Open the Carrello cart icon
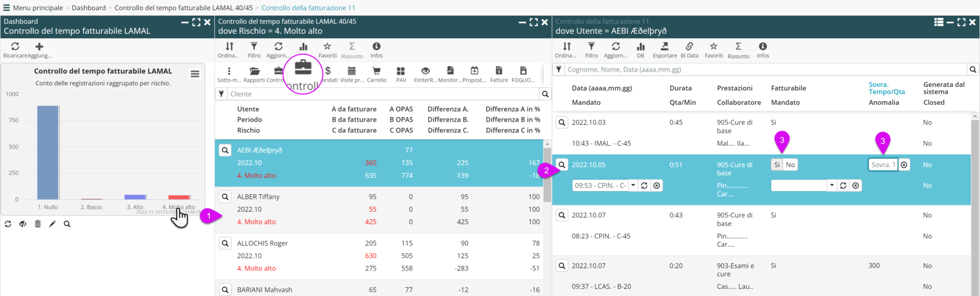 coord(376,71)
